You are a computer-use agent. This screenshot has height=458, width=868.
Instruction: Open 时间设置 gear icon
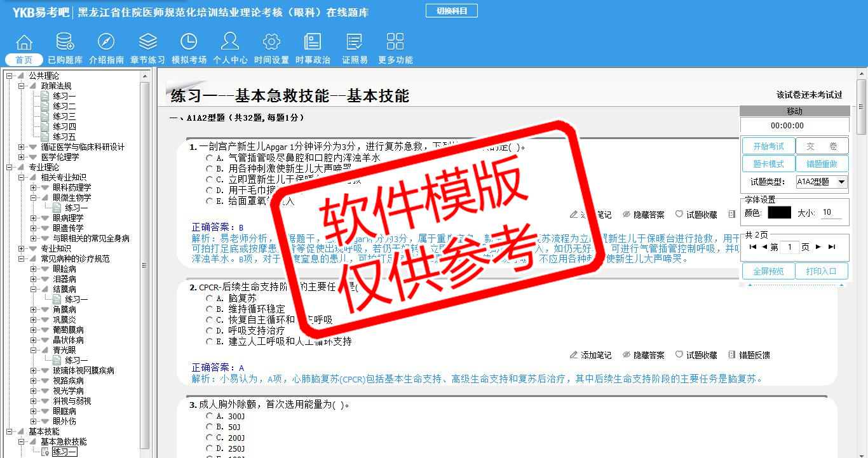point(271,43)
